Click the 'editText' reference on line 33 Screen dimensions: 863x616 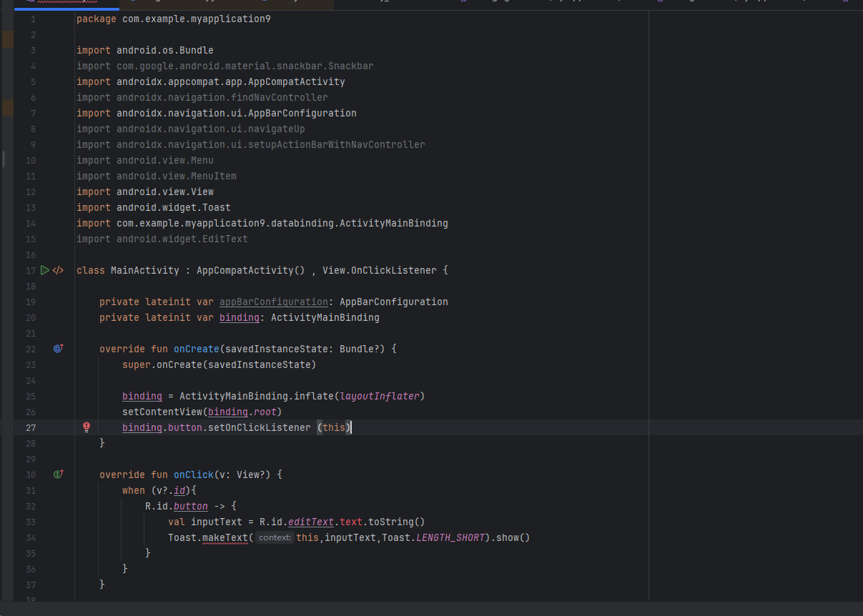point(311,522)
